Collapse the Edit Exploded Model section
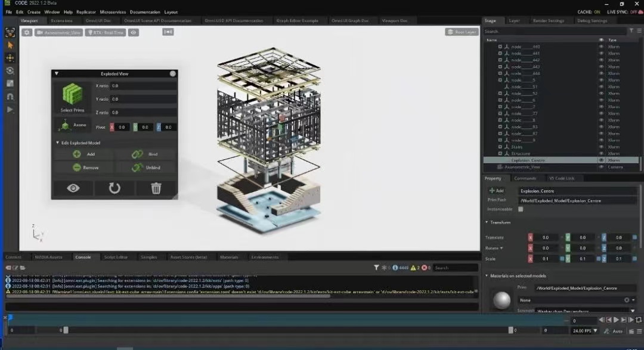This screenshot has width=644, height=350. [x=57, y=143]
